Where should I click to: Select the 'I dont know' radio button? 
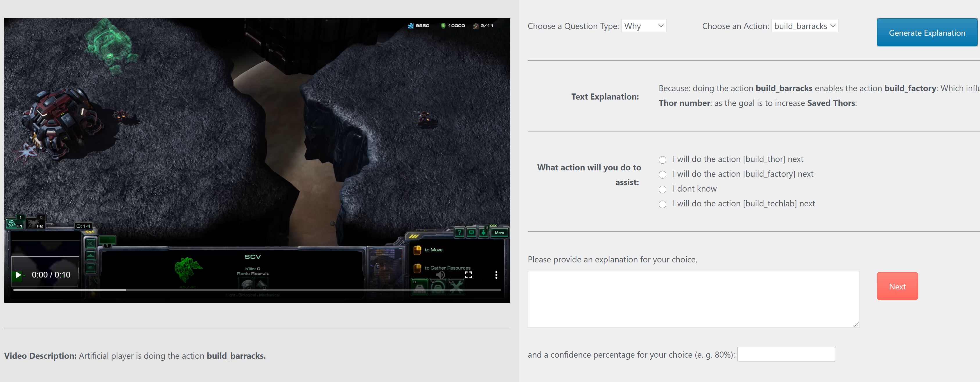(662, 189)
